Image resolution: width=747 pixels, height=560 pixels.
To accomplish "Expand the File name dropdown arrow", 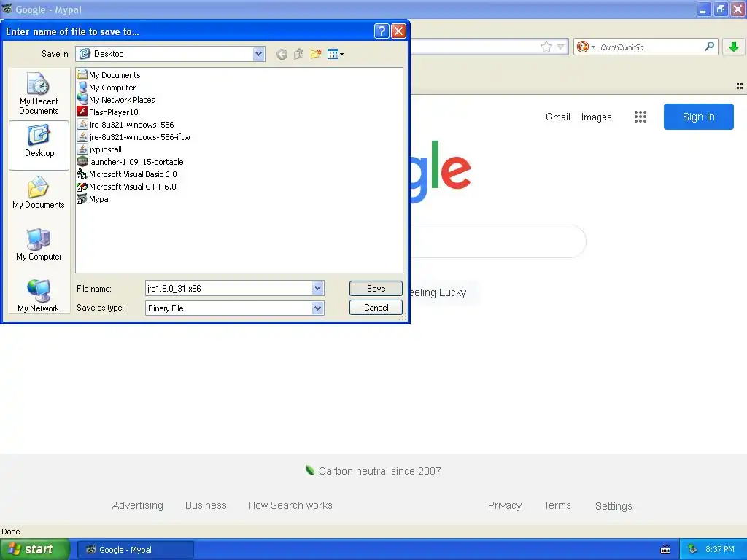I will pos(318,288).
